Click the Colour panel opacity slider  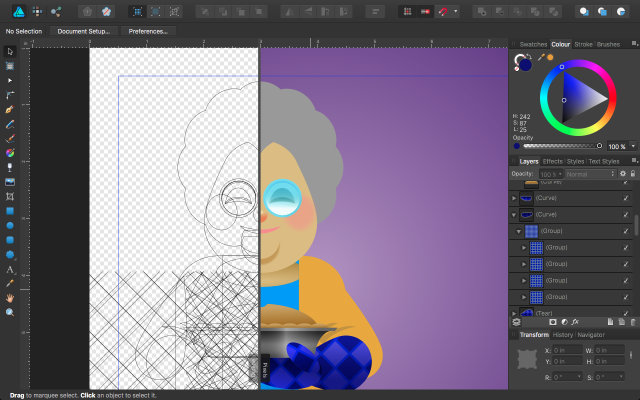pos(562,146)
